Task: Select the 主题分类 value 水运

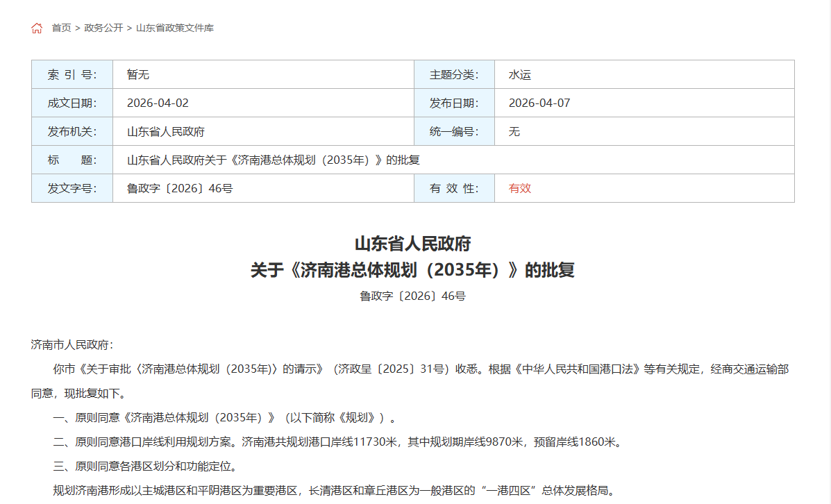Action: [519, 75]
